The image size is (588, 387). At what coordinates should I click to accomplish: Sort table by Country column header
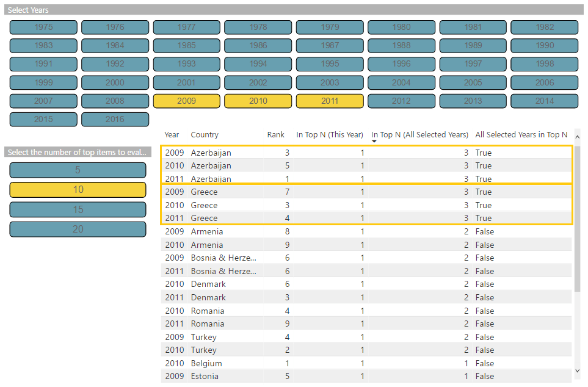click(x=204, y=135)
